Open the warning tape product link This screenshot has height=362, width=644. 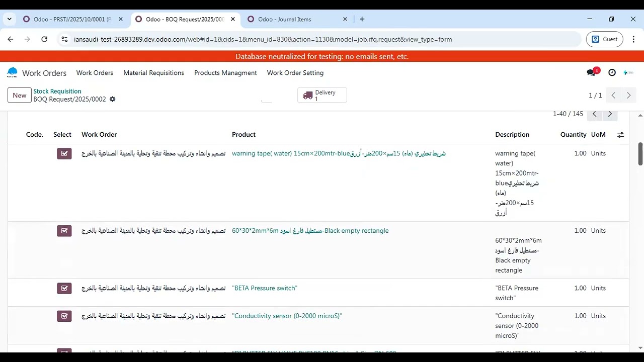pyautogui.click(x=339, y=153)
